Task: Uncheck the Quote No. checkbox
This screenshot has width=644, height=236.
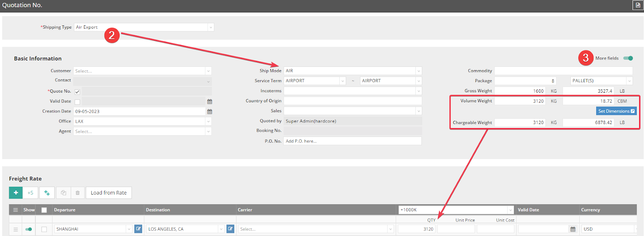Action: (x=77, y=92)
